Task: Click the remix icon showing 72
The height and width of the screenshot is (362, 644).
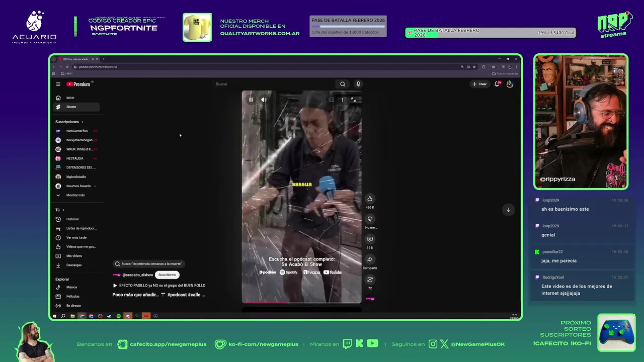Action: tap(370, 280)
